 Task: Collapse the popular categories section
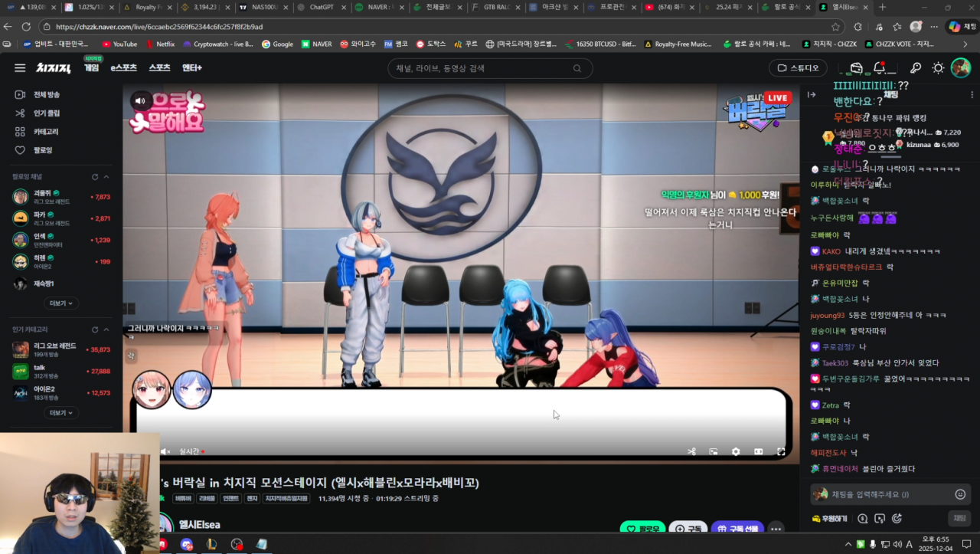coord(106,329)
